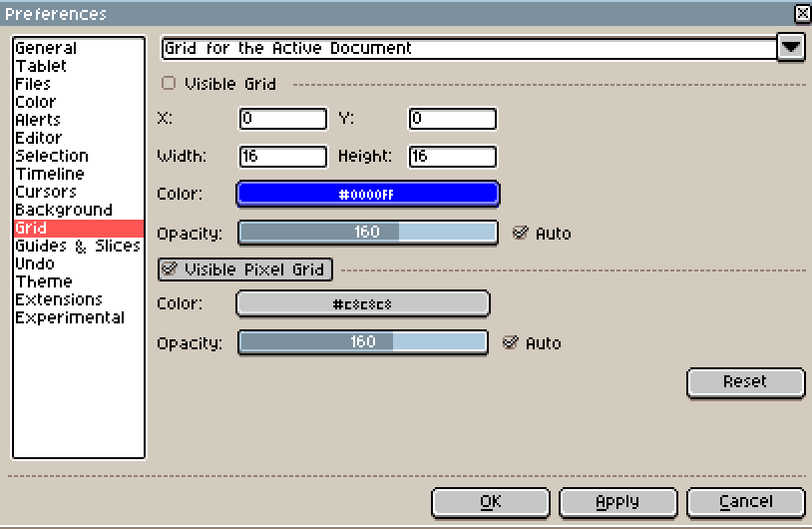Open the pixel grid color swatch

(362, 303)
